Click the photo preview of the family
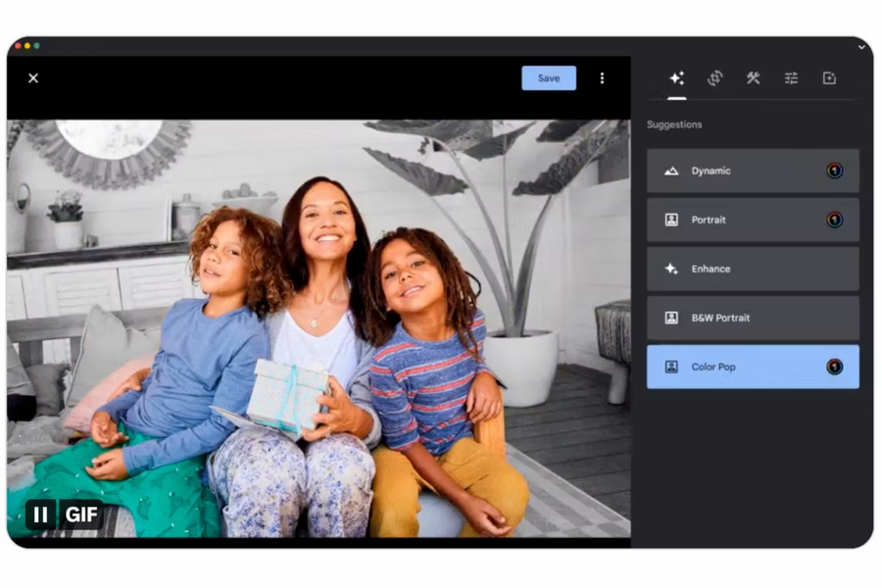882x588 pixels. click(x=318, y=328)
